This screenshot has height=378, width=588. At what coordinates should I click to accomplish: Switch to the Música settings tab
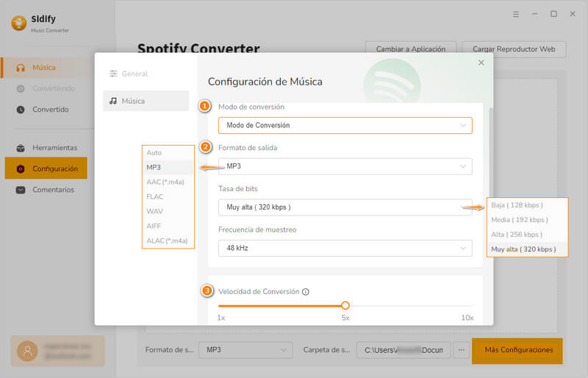pyautogui.click(x=146, y=101)
